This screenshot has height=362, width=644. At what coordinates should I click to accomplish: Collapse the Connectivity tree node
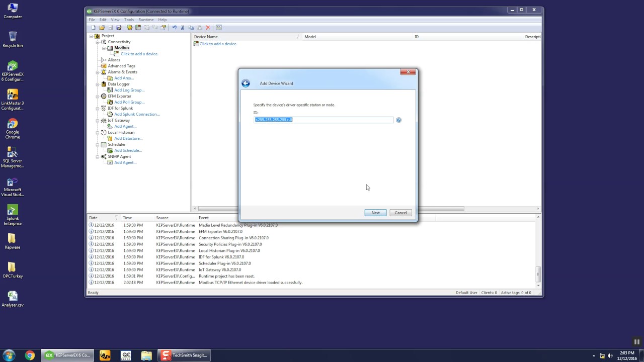pos(98,42)
